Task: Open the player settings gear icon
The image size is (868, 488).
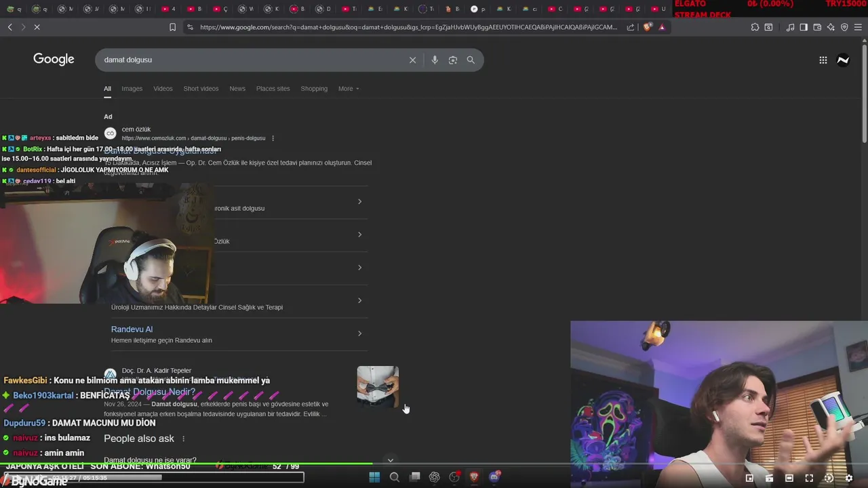Action: [848, 478]
